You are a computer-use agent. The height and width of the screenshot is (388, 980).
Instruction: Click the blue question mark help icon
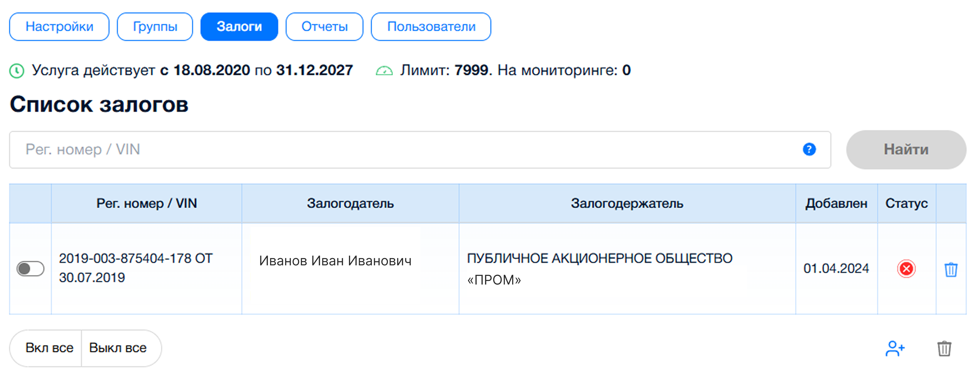pyautogui.click(x=809, y=149)
